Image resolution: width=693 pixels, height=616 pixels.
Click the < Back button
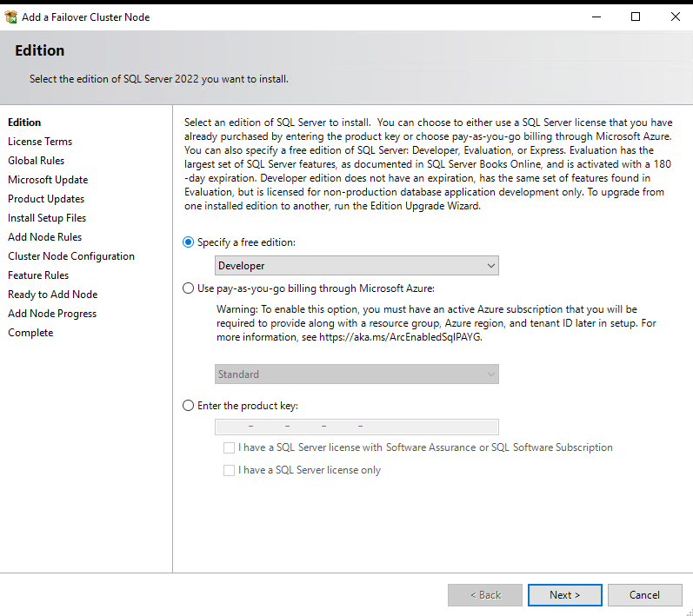[x=485, y=595]
